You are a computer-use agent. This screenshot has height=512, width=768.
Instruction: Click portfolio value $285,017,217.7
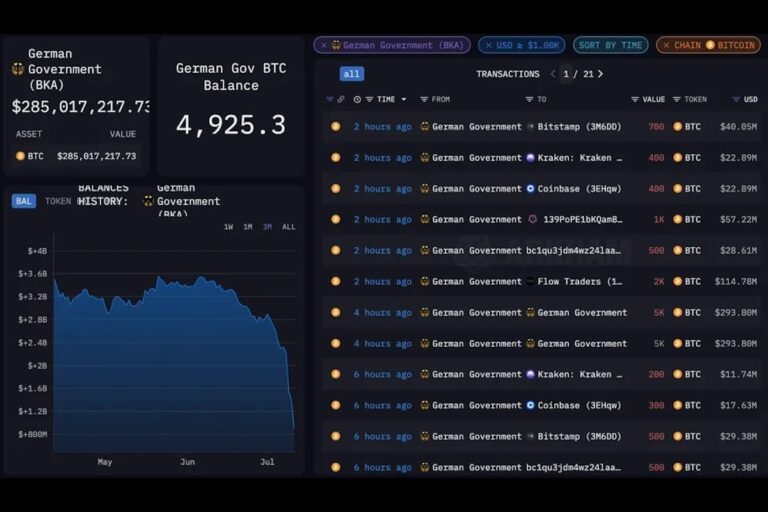coord(81,107)
